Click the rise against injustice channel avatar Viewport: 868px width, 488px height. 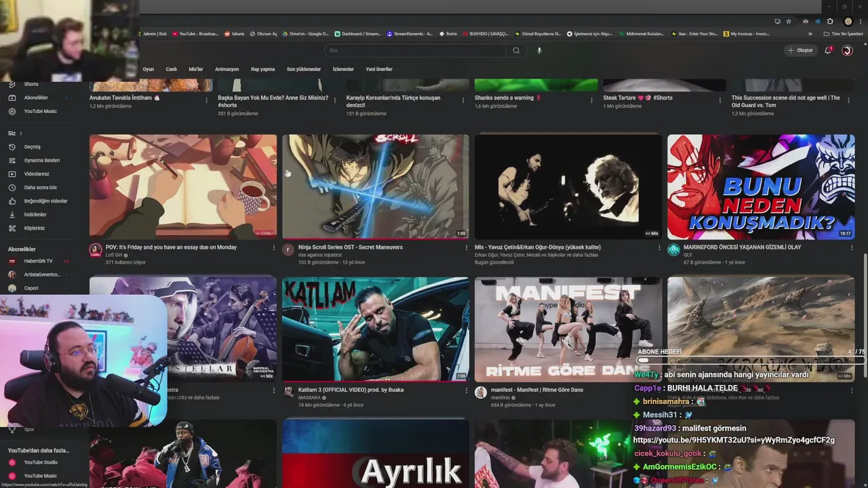[288, 249]
